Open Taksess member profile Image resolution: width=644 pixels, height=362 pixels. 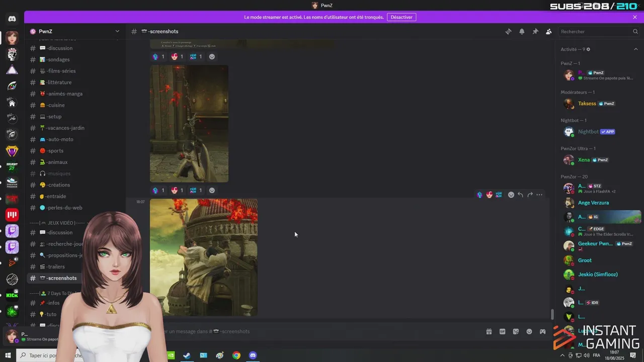pyautogui.click(x=599, y=104)
